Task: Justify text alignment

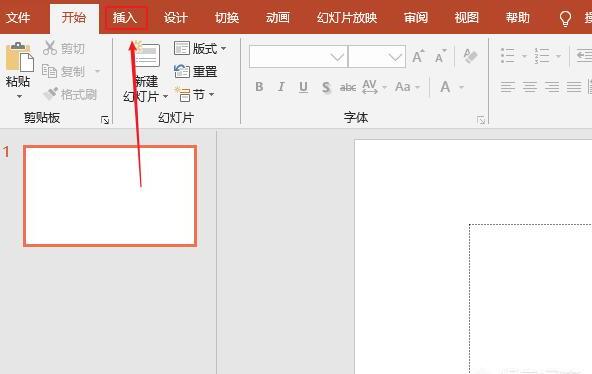Action: [x=574, y=87]
